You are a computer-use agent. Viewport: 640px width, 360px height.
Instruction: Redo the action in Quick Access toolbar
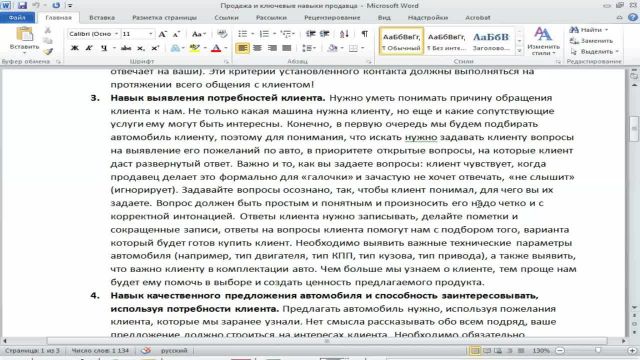point(56,5)
